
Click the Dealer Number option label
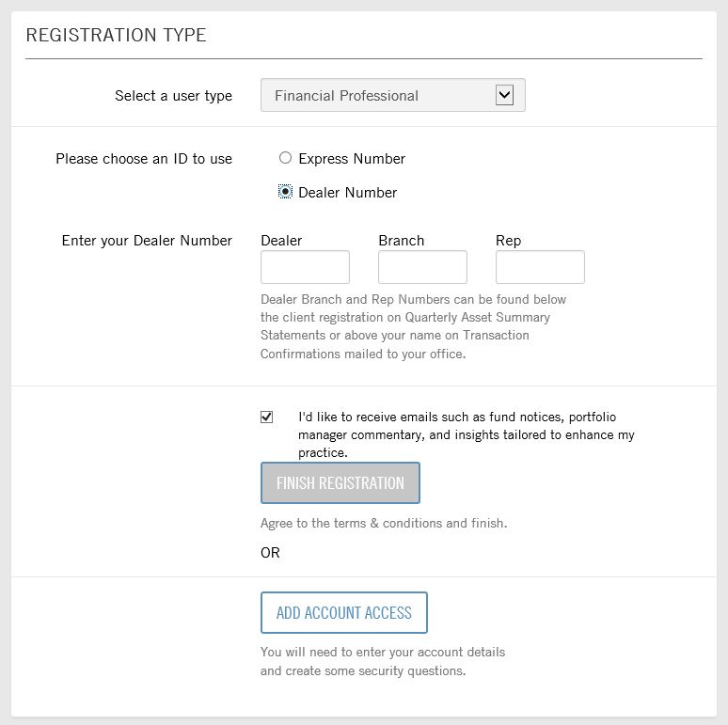[348, 193]
